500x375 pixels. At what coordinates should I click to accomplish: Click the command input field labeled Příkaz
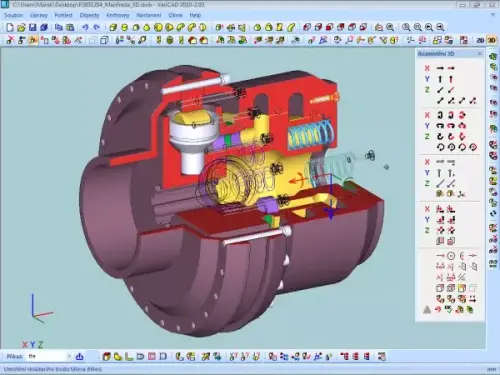coord(47,356)
